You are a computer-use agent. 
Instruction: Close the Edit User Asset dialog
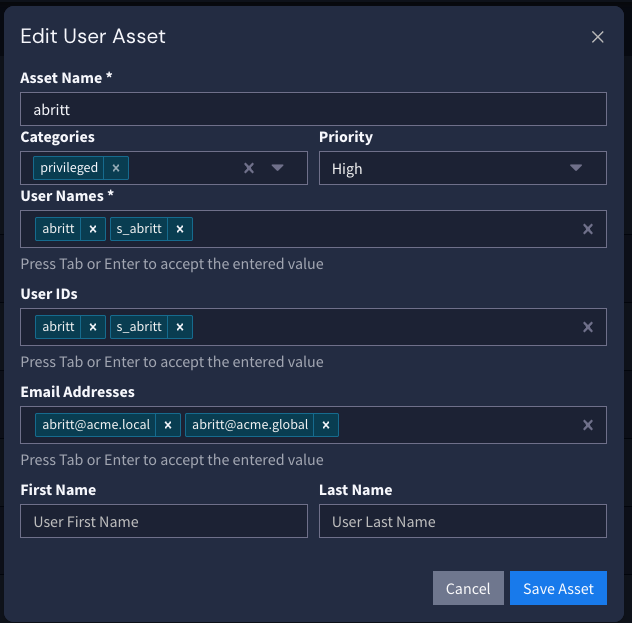597,37
